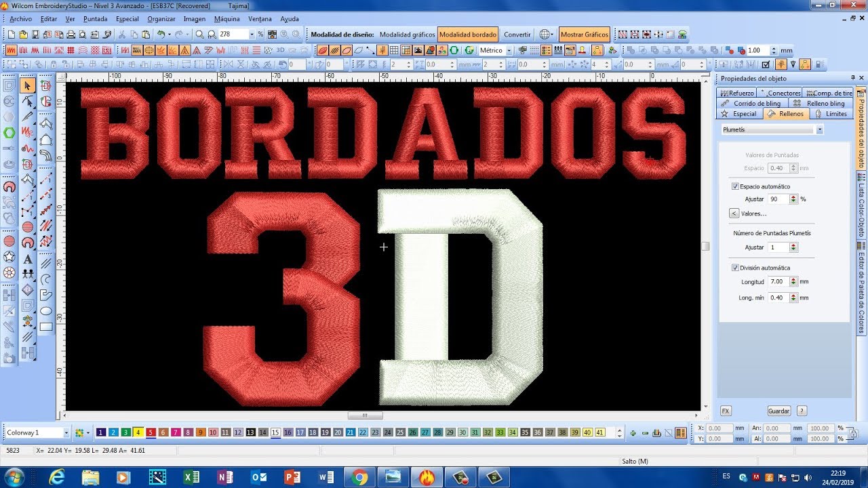Screen dimensions: 868x488
Task: Open the Métrico units dropdown
Action: click(509, 50)
